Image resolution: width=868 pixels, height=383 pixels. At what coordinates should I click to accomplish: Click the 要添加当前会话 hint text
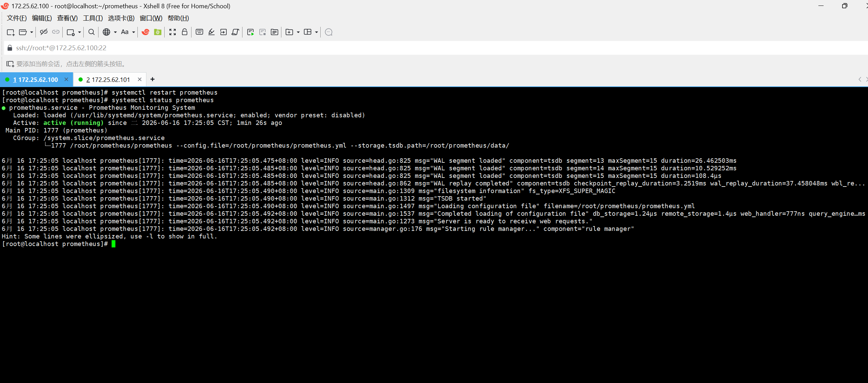pyautogui.click(x=71, y=64)
